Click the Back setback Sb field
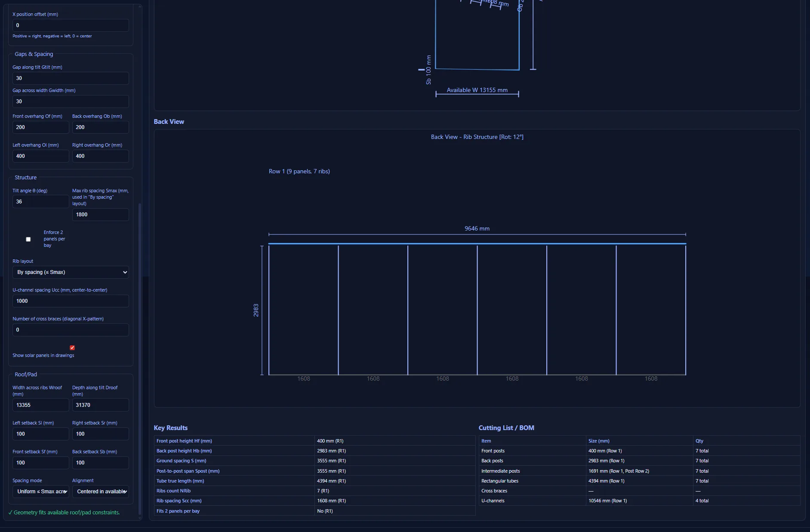This screenshot has height=532, width=810. (x=101, y=463)
